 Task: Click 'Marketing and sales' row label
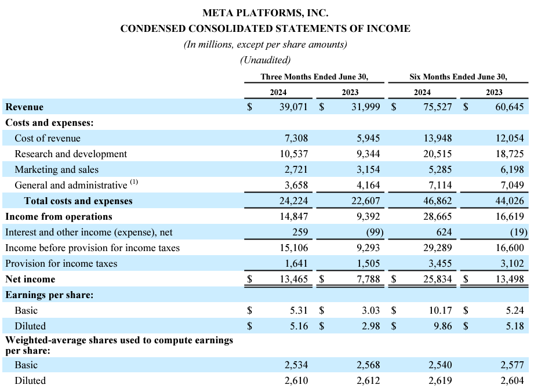[57, 169]
